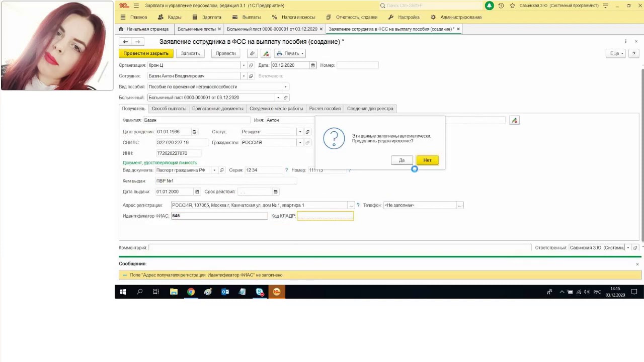Open the Статус dropdown list
644x362 pixels.
point(300,132)
